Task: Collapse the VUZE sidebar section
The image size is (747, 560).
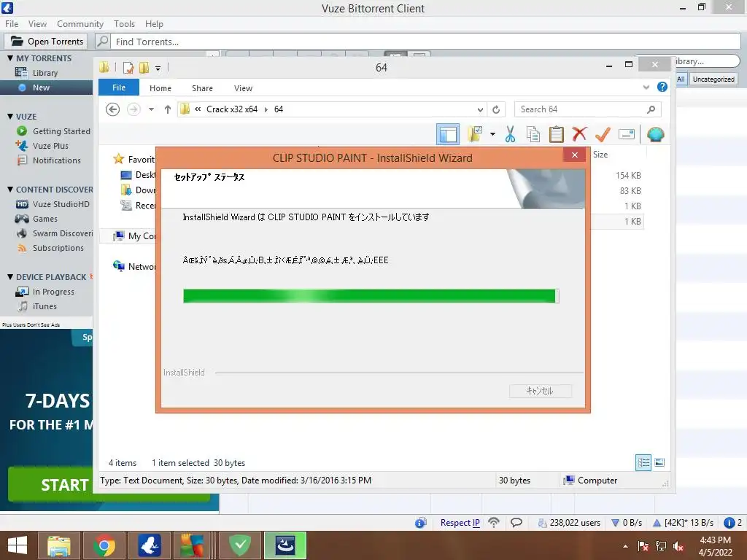Action: click(10, 117)
